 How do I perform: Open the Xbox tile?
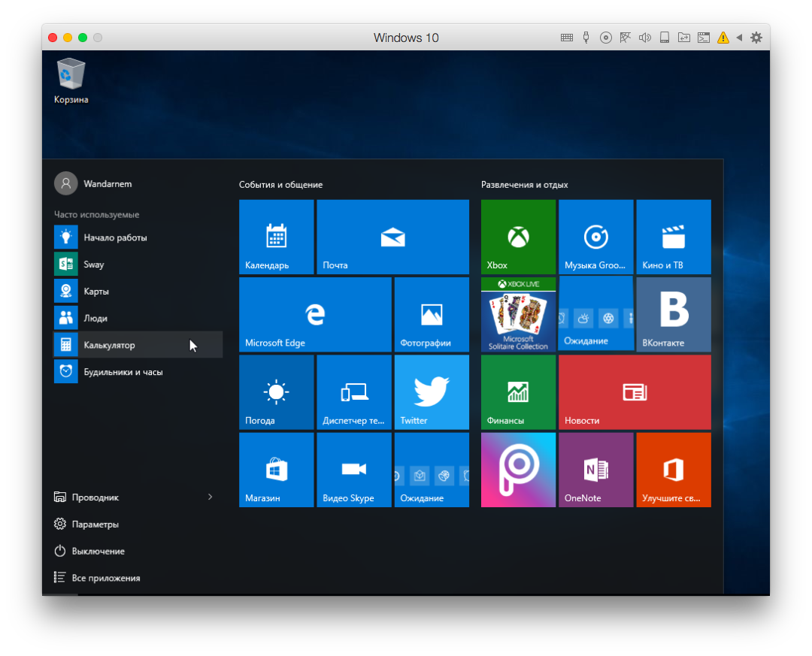click(518, 237)
